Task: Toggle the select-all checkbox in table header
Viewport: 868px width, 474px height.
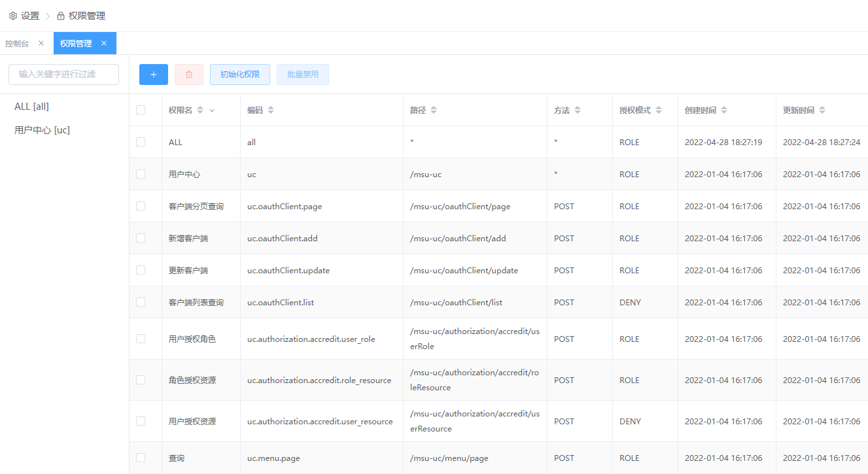Action: [x=141, y=110]
